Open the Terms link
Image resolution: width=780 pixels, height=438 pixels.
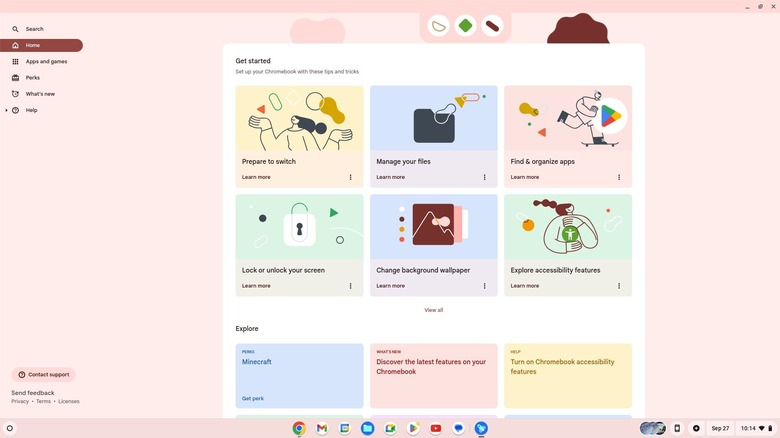pyautogui.click(x=43, y=401)
